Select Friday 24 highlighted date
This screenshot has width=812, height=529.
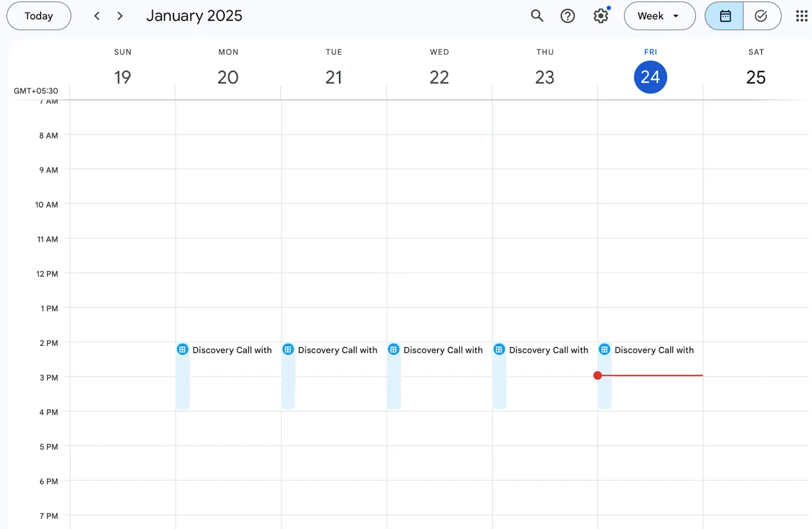click(x=650, y=77)
